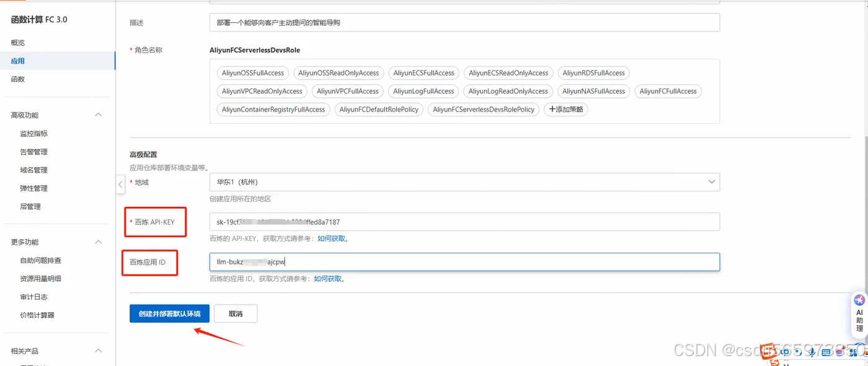868x366 pixels.
Task: Open the AI 助理 assistant icon
Action: pyautogui.click(x=859, y=300)
